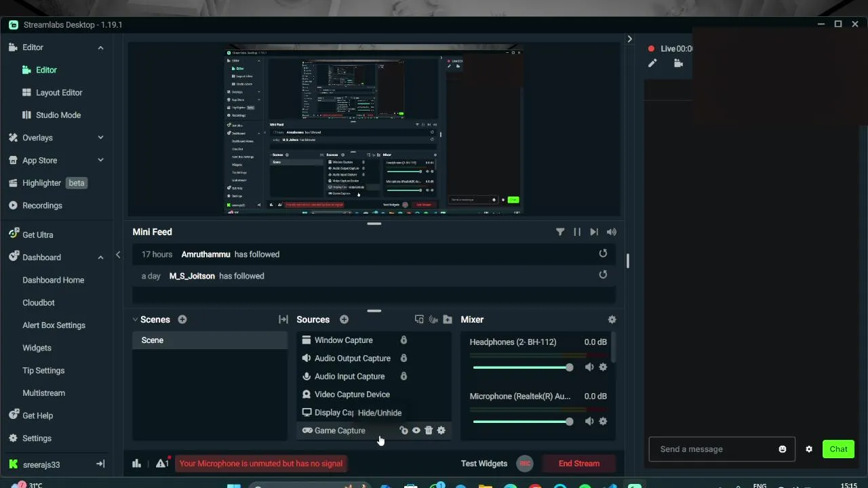Collapse Scenes panel dropdown arrow
This screenshot has width=868, height=488.
click(x=135, y=319)
